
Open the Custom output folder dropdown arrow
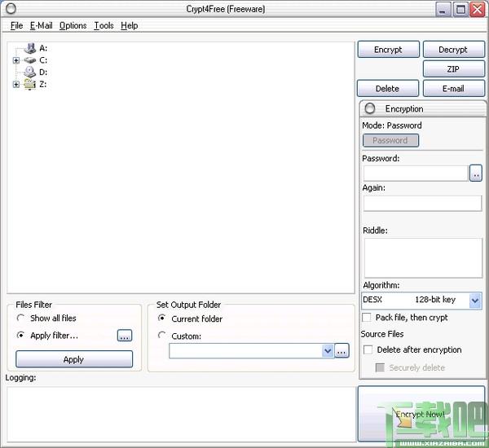tap(328, 351)
